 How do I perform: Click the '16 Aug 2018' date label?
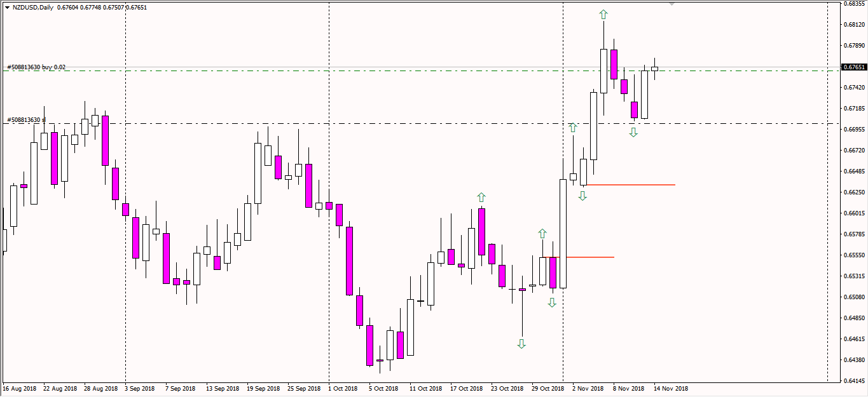tap(19, 388)
